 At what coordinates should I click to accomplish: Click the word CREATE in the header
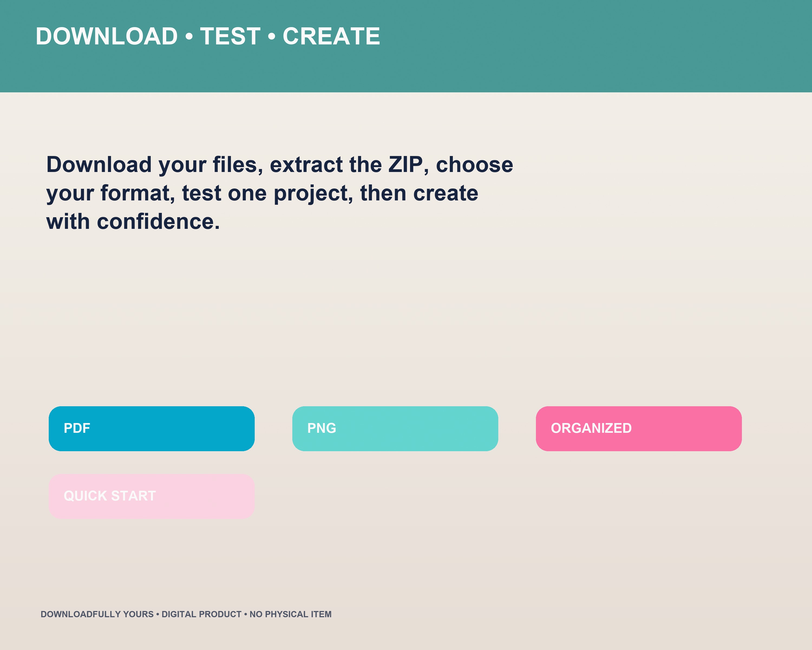click(x=331, y=36)
